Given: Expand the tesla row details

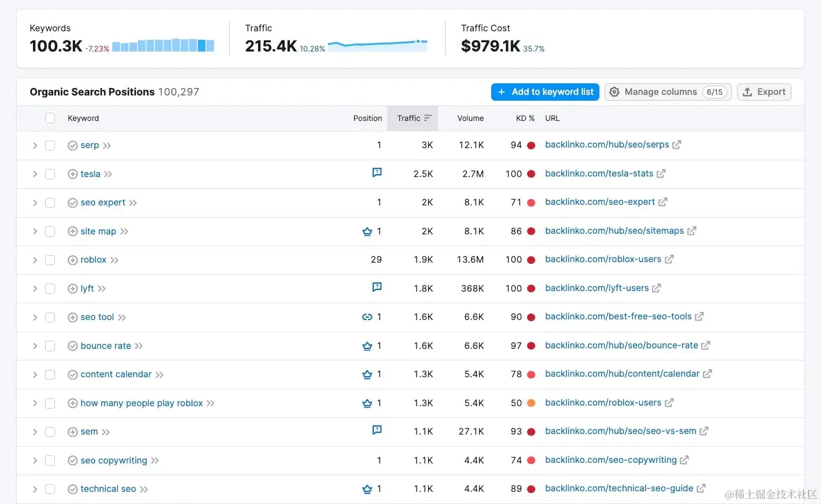Looking at the screenshot, I should pos(35,174).
